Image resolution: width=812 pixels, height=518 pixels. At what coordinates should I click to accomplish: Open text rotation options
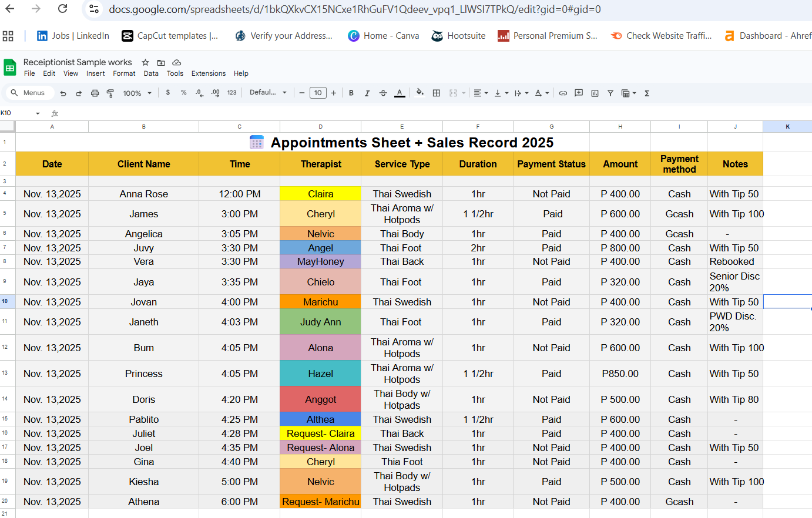(542, 93)
